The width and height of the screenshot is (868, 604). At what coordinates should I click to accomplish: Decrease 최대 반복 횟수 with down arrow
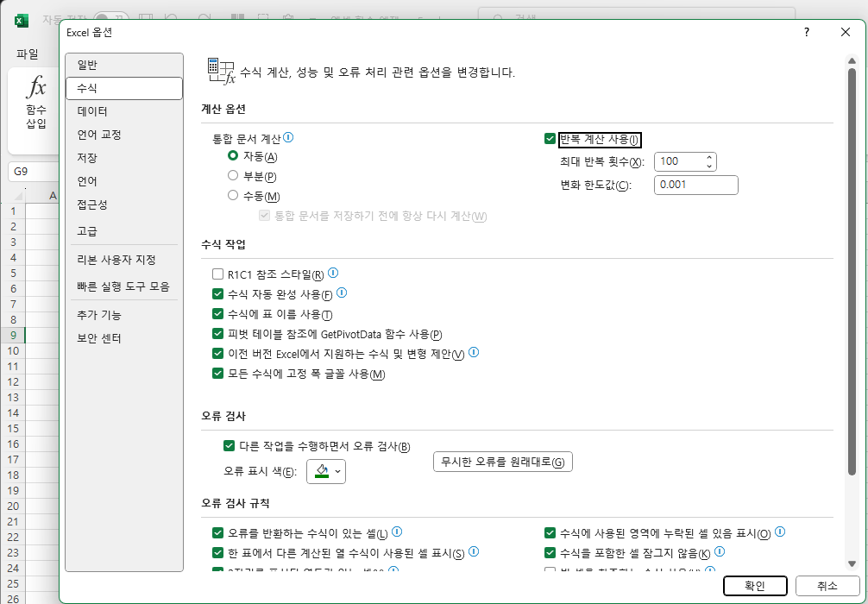[709, 166]
